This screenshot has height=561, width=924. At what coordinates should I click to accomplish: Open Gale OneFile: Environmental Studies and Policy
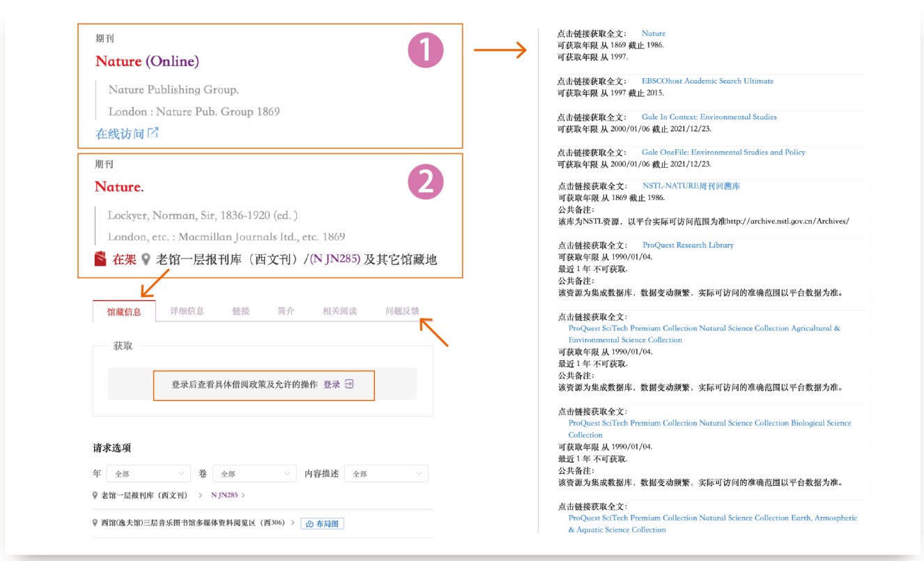(723, 152)
